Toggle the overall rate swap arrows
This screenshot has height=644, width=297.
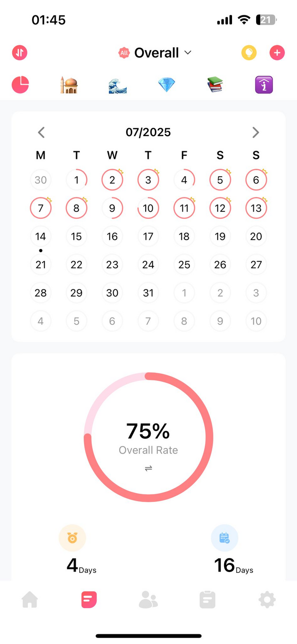click(x=148, y=468)
